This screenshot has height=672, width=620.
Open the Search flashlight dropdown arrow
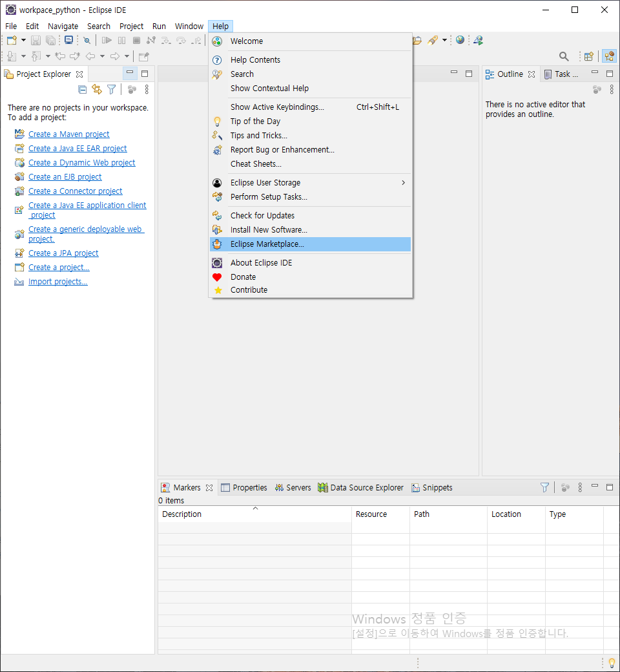click(445, 40)
